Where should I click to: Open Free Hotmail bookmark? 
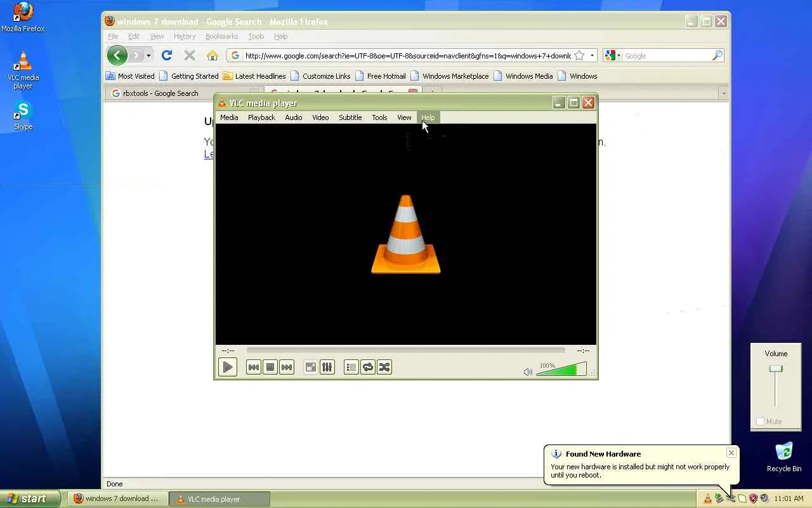point(381,76)
